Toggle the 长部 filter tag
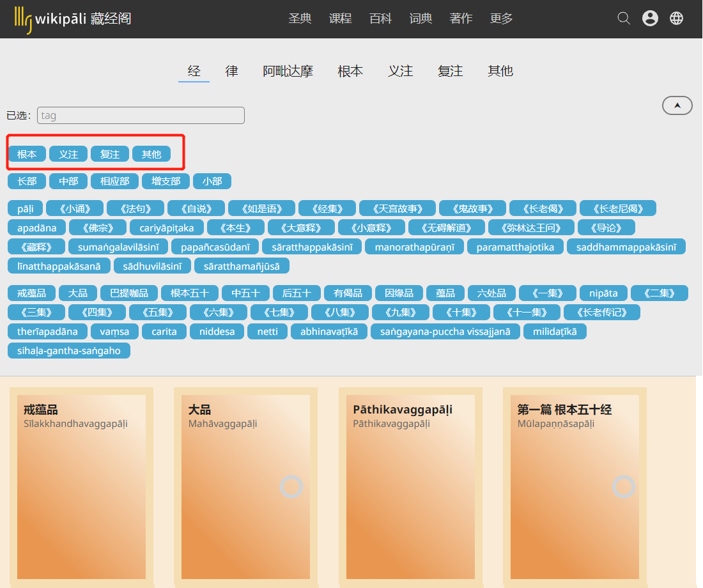The height and width of the screenshot is (588, 703). (x=27, y=182)
